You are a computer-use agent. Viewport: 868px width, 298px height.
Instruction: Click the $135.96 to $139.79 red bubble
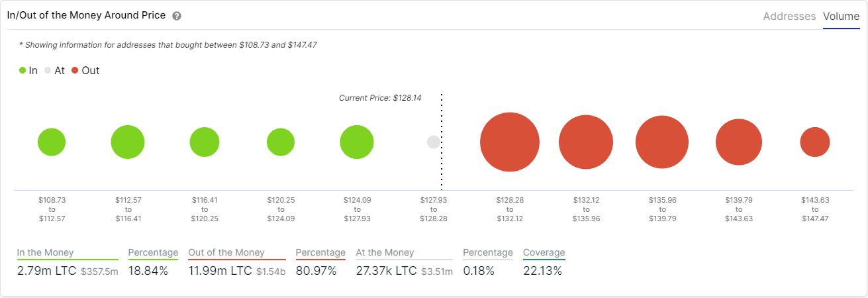point(662,142)
